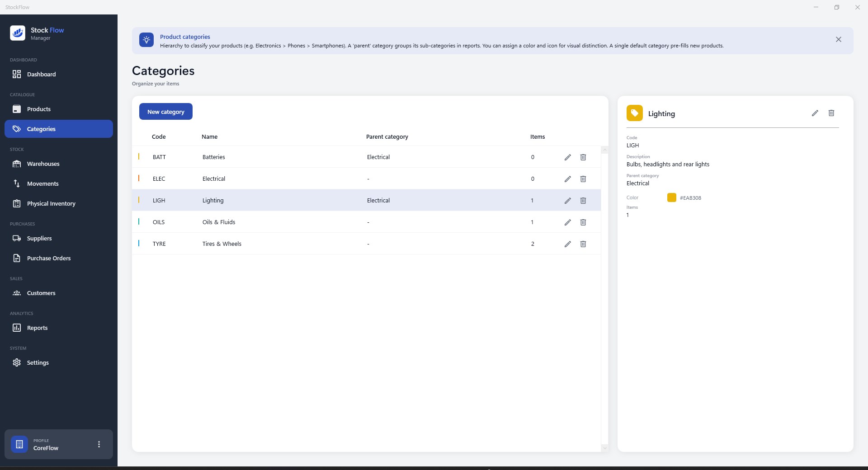Delete the Lighting row with trash icon
The width and height of the screenshot is (868, 470).
click(x=583, y=201)
